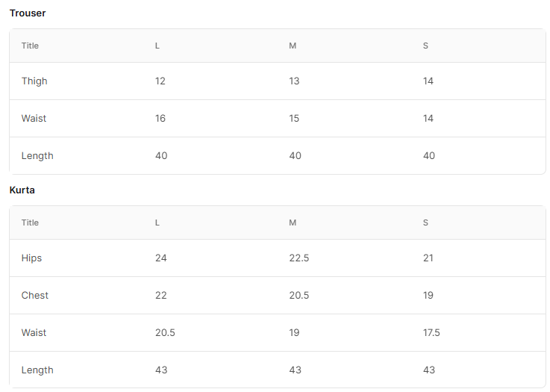Select the Trouser Thigh value 12

160,81
